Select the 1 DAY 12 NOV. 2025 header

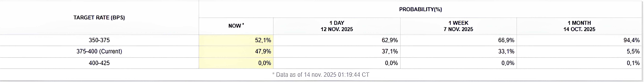(337, 26)
